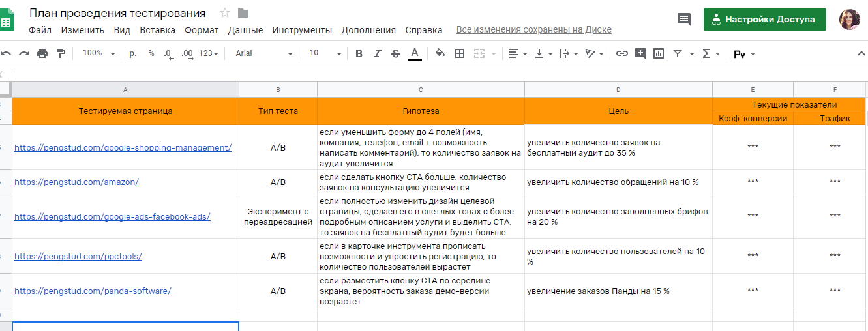
Task: Print the spreadsheet via printer icon
Action: (x=42, y=53)
